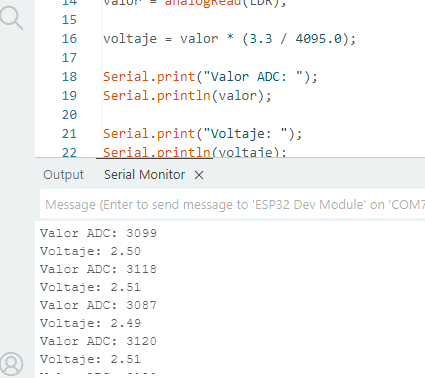Close the Serial Monitor tab

click(x=199, y=175)
